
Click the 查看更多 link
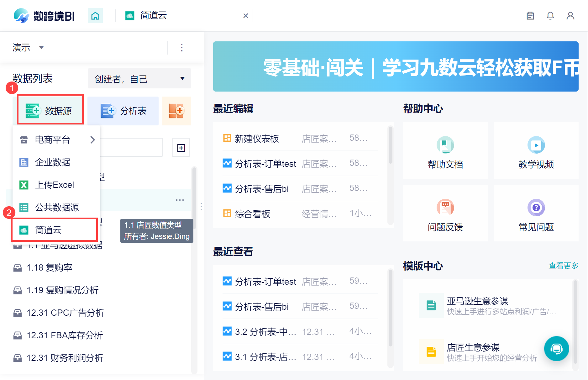(563, 266)
